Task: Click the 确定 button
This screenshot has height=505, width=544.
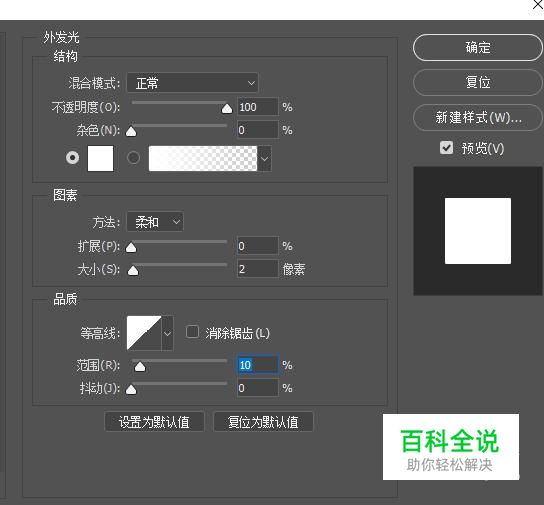Action: click(x=478, y=48)
